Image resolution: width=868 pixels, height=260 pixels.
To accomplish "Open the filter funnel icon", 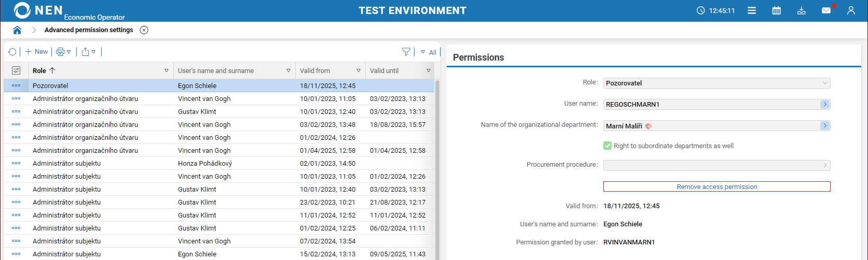I will pyautogui.click(x=406, y=52).
